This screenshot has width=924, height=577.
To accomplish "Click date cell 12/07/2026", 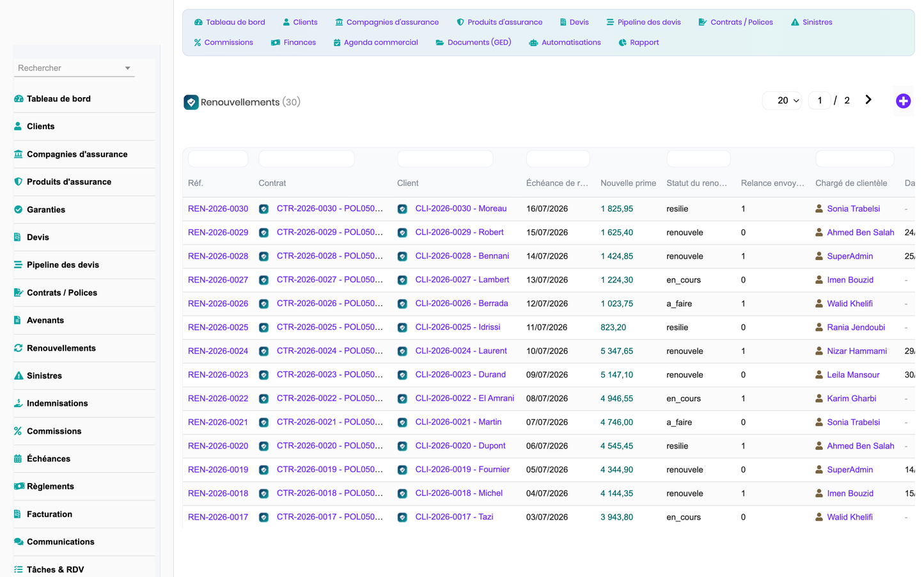I will pyautogui.click(x=547, y=304).
